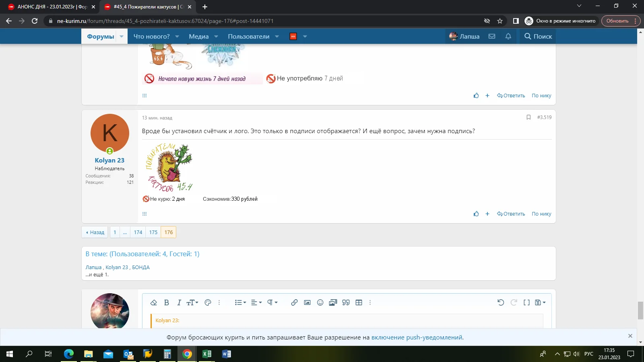Dismiss the push notification banner
The height and width of the screenshot is (362, 644).
(630, 336)
